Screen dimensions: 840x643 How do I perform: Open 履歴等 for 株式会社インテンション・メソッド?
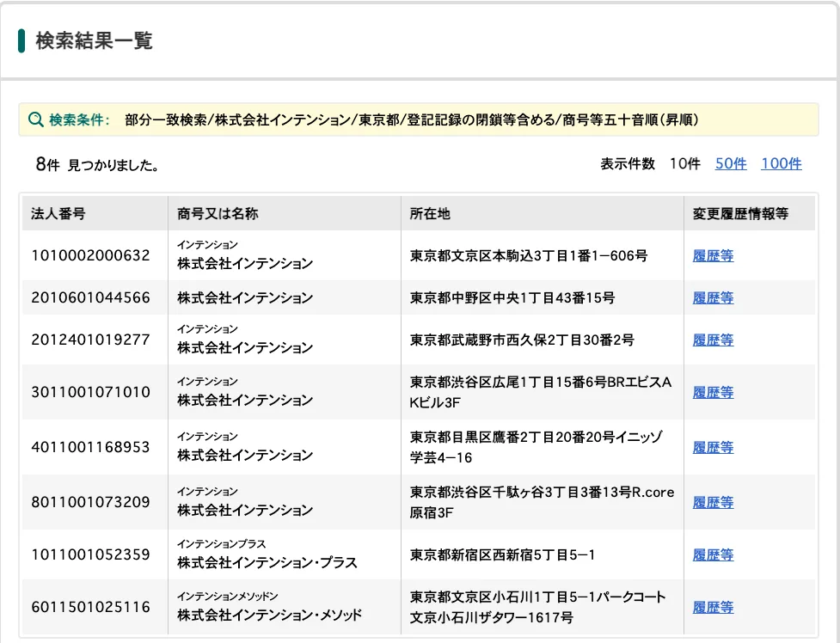coord(713,607)
